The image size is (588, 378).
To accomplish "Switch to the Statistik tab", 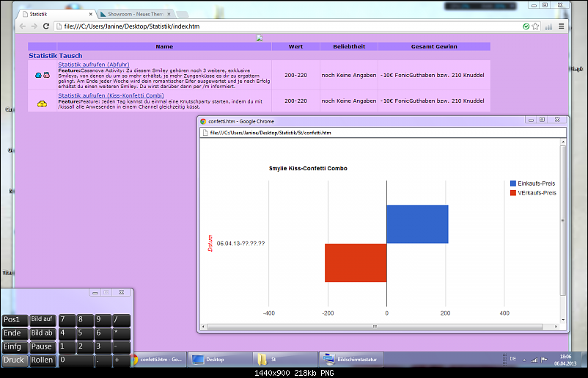I will [56, 14].
